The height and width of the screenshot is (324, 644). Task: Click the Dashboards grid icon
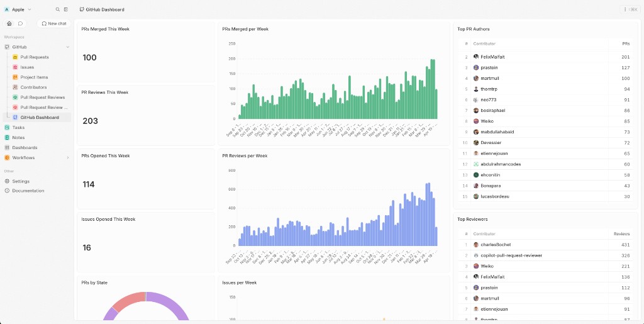pyautogui.click(x=7, y=148)
